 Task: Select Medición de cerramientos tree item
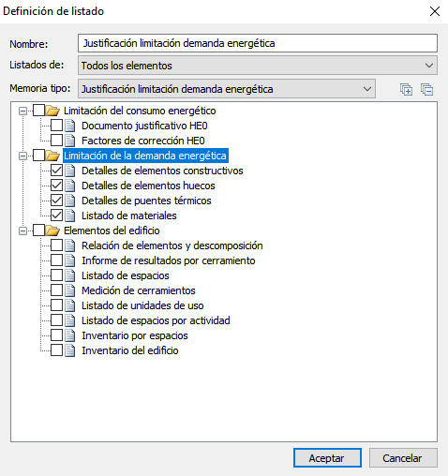click(139, 290)
